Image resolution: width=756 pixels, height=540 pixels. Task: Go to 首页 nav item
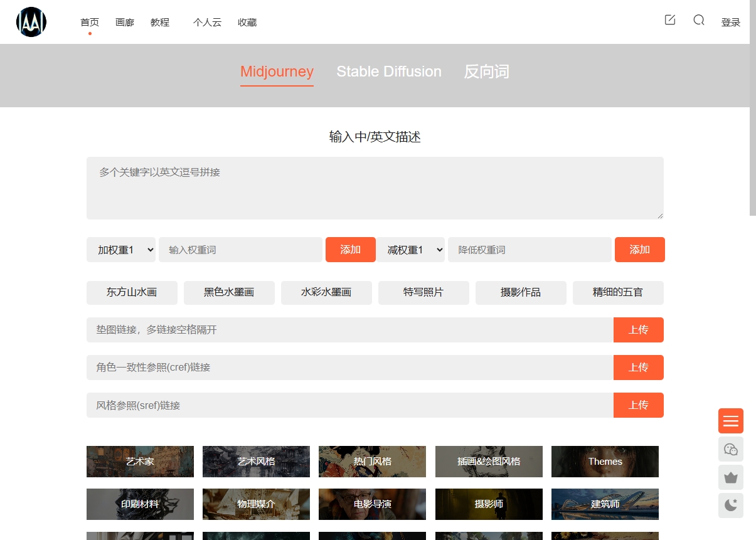pyautogui.click(x=90, y=23)
